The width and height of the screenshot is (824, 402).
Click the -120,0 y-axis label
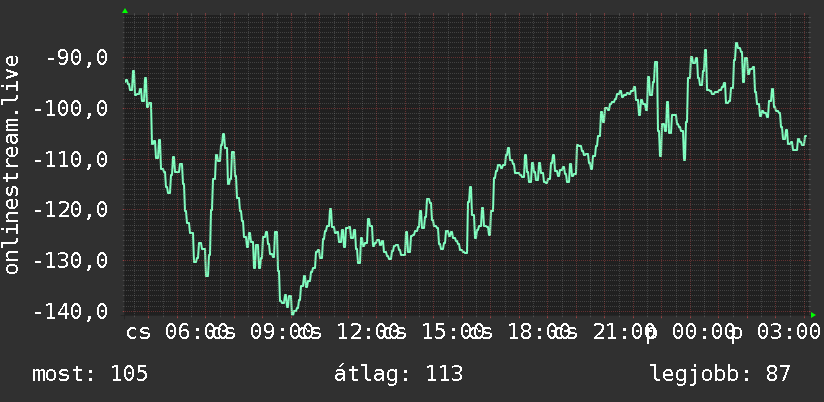pyautogui.click(x=70, y=210)
